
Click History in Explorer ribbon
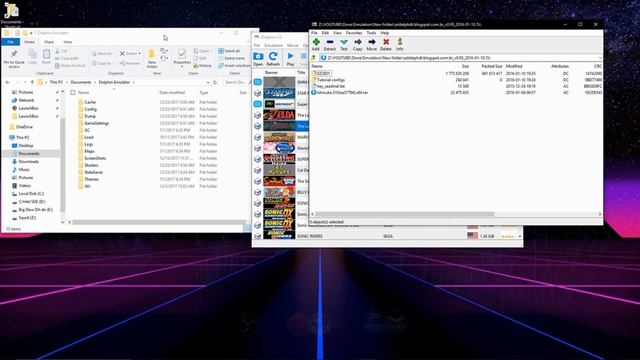203,66
